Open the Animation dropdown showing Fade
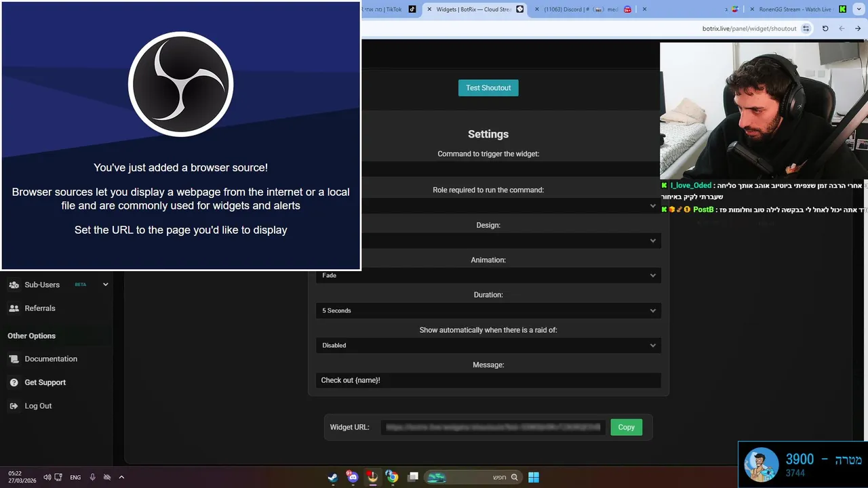 [488, 275]
